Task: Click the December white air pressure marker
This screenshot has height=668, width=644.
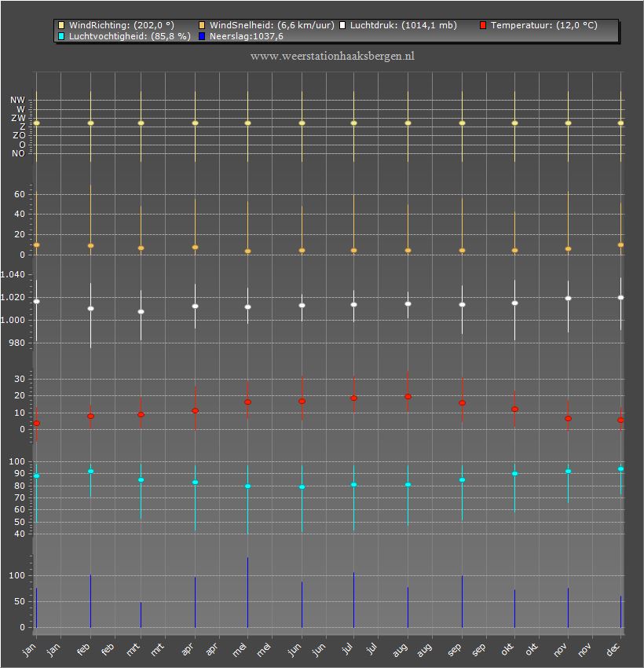Action: coord(620,297)
